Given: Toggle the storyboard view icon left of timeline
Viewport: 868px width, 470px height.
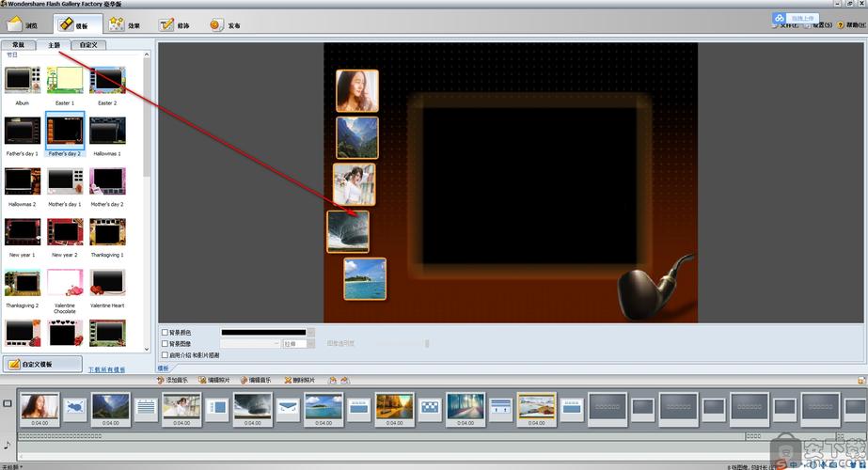Looking at the screenshot, I should coord(8,403).
